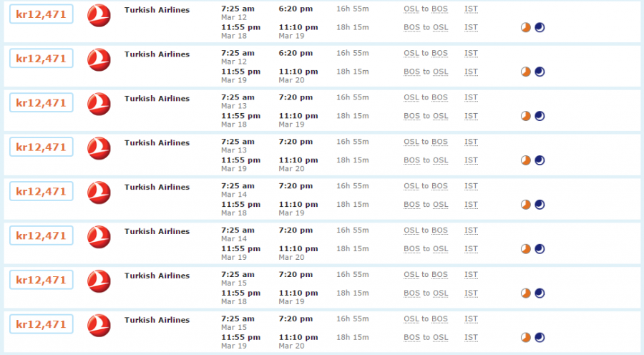644x355 pixels.
Task: Click the blue moon icon, Mar 15–Mar 19 flight
Action: tap(540, 338)
